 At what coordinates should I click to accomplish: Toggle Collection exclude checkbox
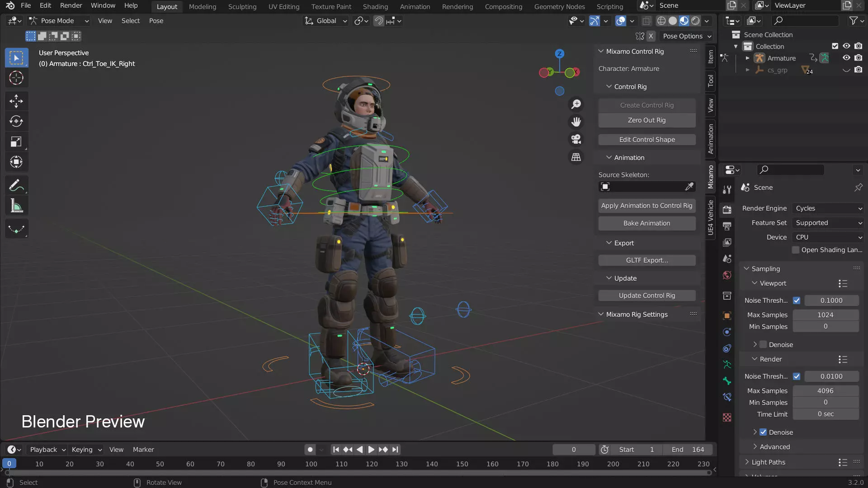(835, 46)
